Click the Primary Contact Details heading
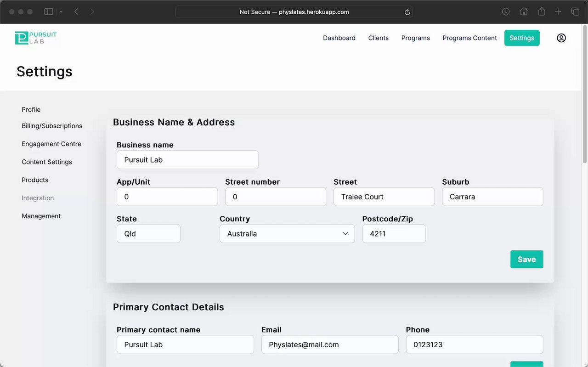This screenshot has width=588, height=367. pos(169,307)
